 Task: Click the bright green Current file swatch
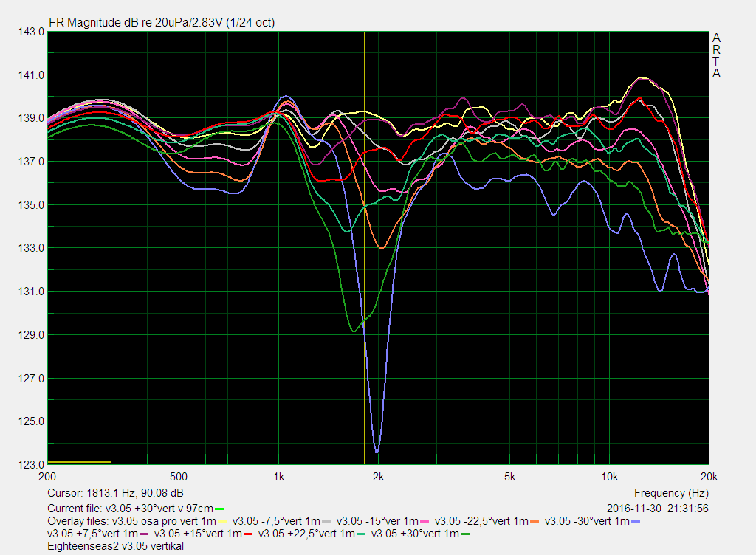(219, 509)
